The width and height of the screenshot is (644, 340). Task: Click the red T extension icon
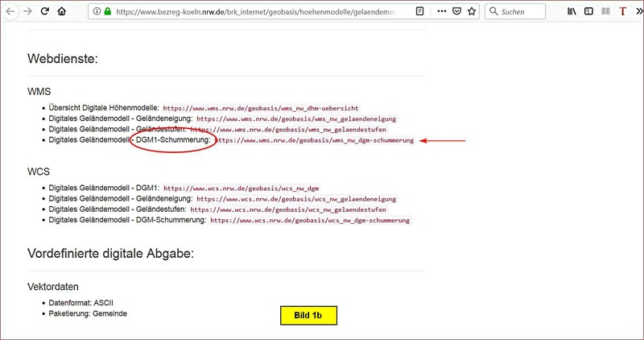point(622,12)
